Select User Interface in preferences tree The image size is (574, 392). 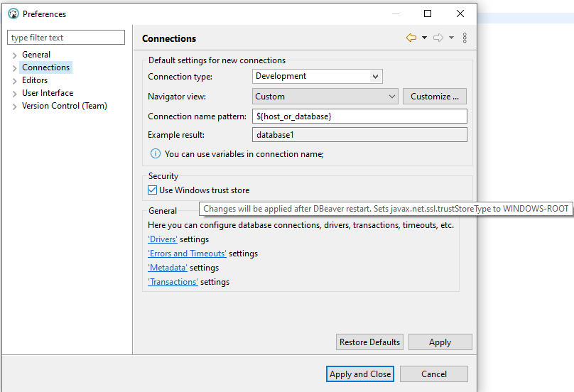tap(48, 93)
